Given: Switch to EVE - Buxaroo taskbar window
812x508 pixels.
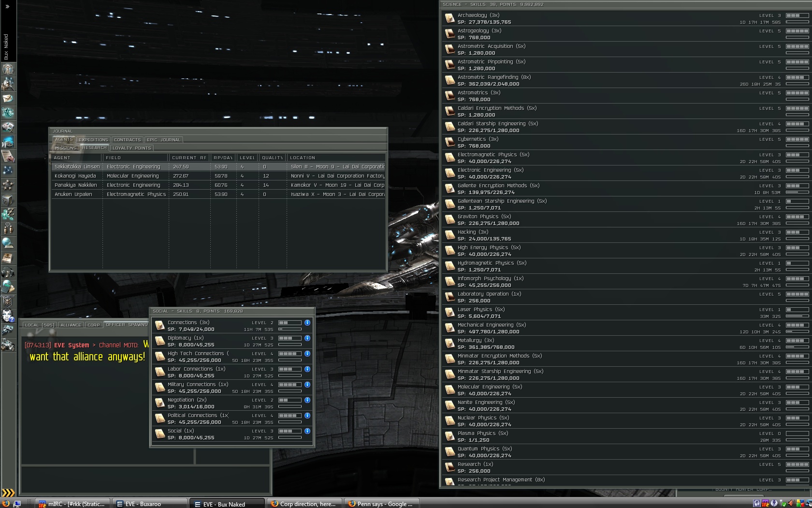Looking at the screenshot, I should pyautogui.click(x=150, y=504).
